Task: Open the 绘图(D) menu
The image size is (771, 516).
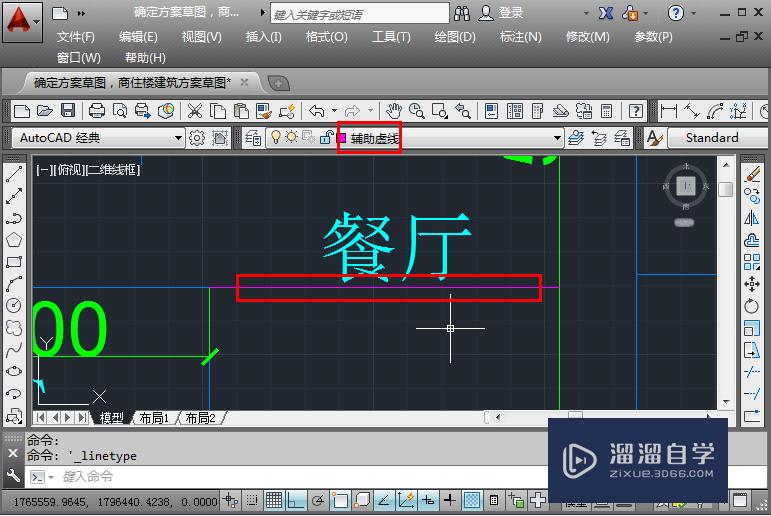Action: click(x=455, y=37)
